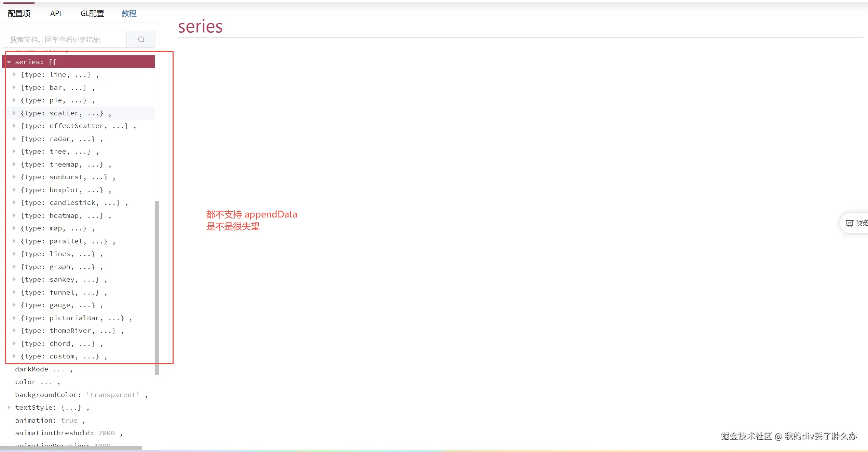Click the search magnifier icon button

pos(141,40)
